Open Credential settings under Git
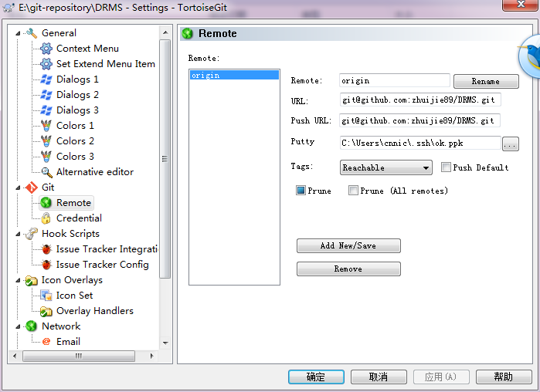Viewport: 540px width, 392px height. (x=79, y=218)
